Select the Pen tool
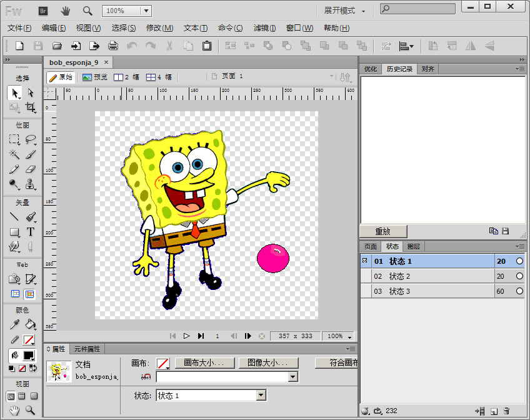 (x=31, y=217)
